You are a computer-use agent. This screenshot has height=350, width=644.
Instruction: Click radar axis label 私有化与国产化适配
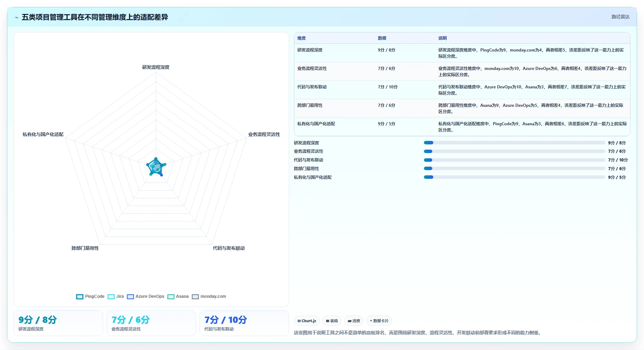click(43, 134)
